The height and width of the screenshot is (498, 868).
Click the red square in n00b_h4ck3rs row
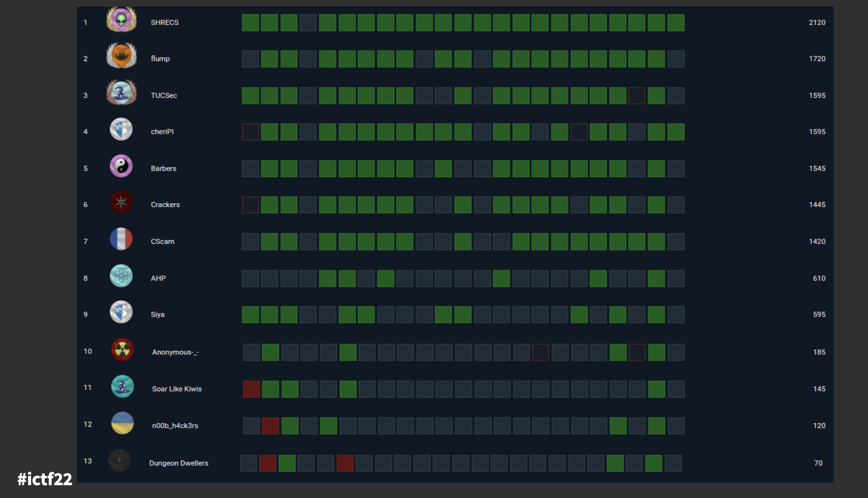[x=271, y=426]
